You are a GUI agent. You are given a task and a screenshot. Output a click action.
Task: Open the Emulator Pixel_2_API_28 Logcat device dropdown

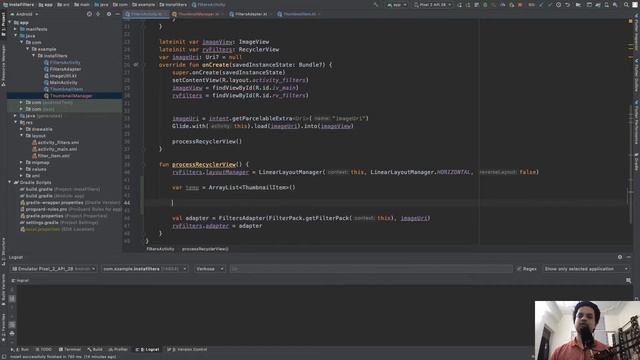[x=53, y=269]
